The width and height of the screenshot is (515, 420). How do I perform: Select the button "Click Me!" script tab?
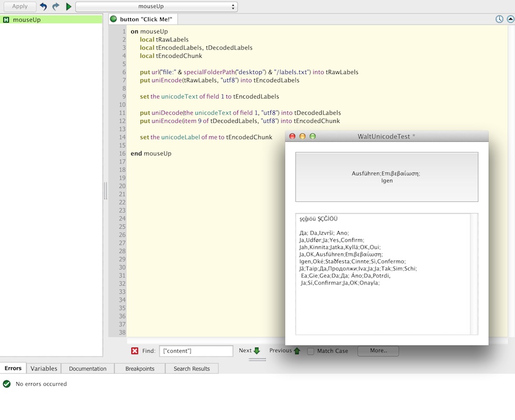143,19
